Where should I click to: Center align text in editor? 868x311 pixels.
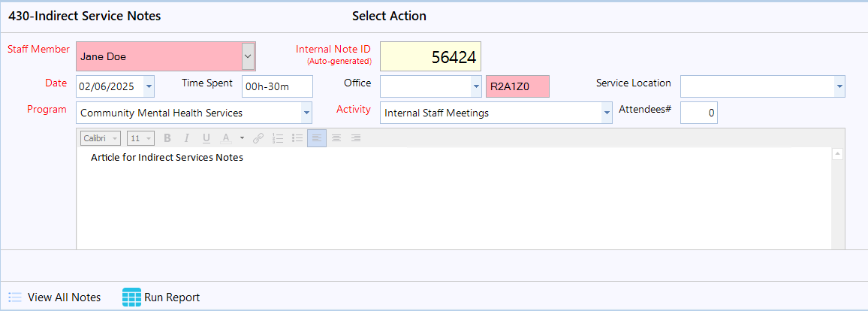[x=336, y=137]
